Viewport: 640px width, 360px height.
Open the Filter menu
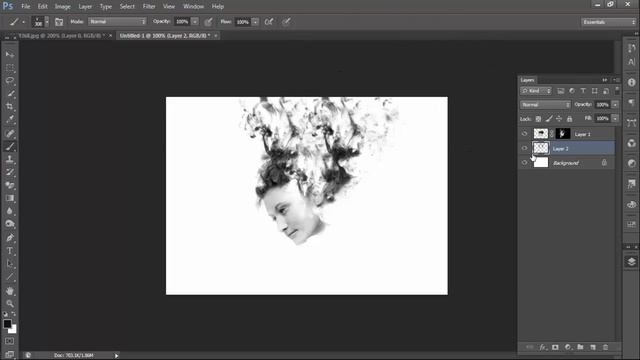[149, 7]
